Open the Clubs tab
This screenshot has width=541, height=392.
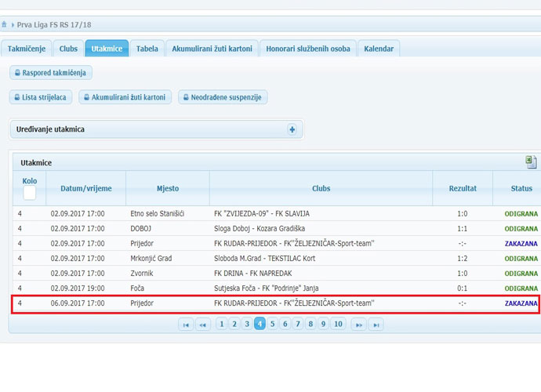pyautogui.click(x=68, y=49)
